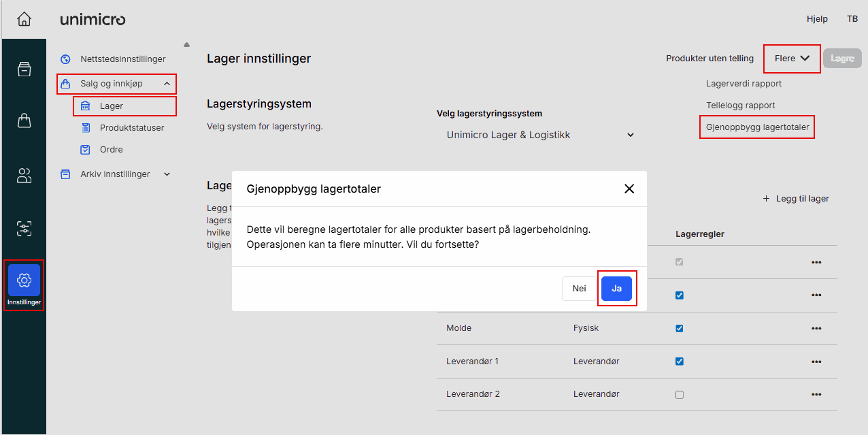Open the Innstillinger gear icon
Screen dimensions: 868x435
coord(24,280)
